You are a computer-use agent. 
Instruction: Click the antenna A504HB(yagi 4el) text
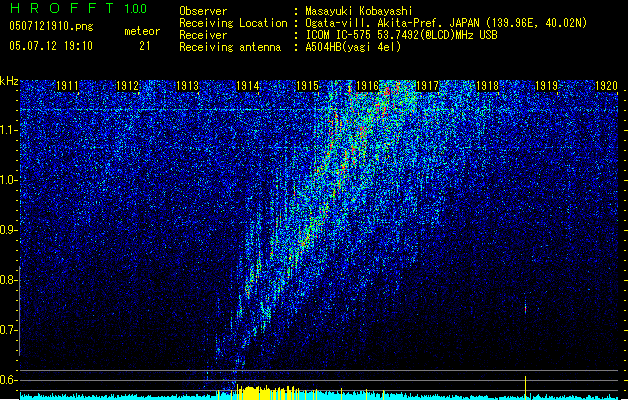353,47
